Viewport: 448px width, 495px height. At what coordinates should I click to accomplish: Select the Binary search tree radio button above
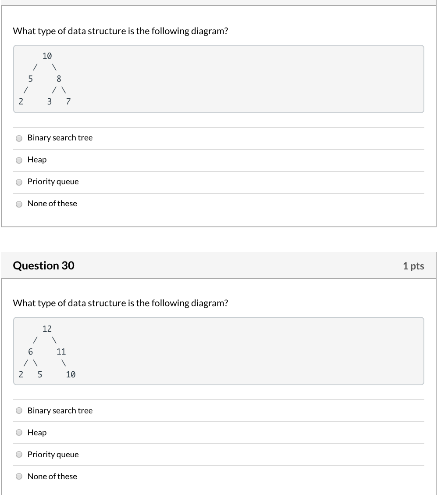click(x=19, y=138)
